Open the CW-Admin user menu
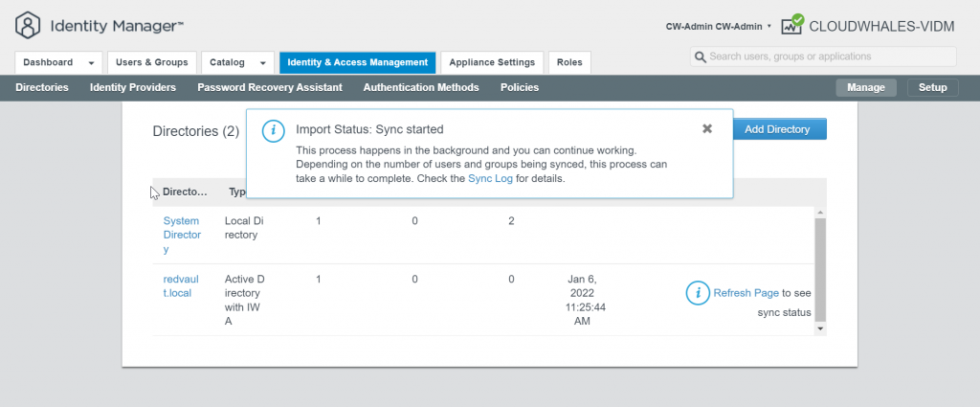The height and width of the screenshot is (407, 980). tap(718, 26)
